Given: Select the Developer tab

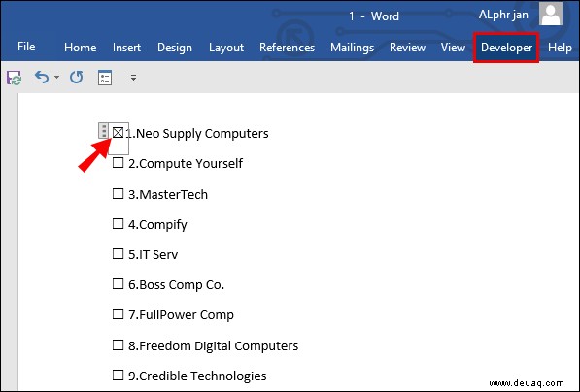Looking at the screenshot, I should 506,48.
